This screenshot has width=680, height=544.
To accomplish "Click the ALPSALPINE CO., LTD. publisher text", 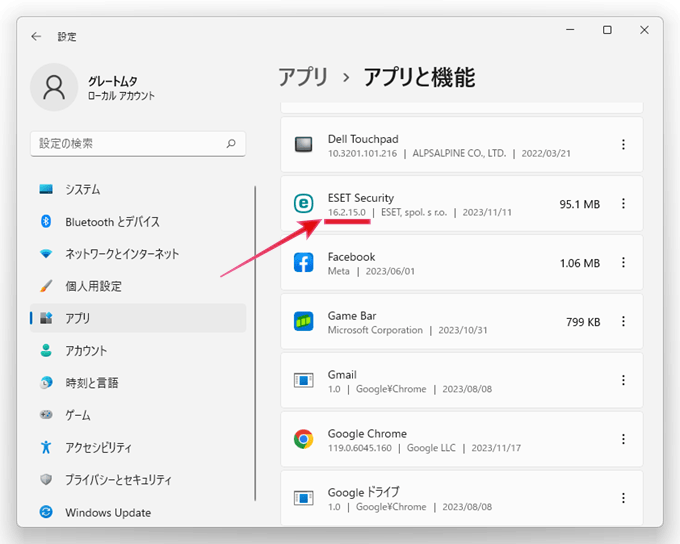I will coord(459,153).
